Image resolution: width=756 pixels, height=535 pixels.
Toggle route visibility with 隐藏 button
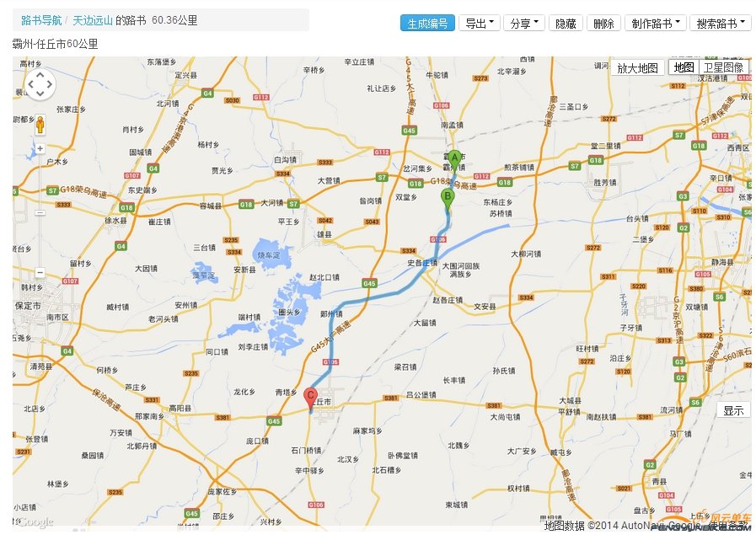click(x=565, y=23)
